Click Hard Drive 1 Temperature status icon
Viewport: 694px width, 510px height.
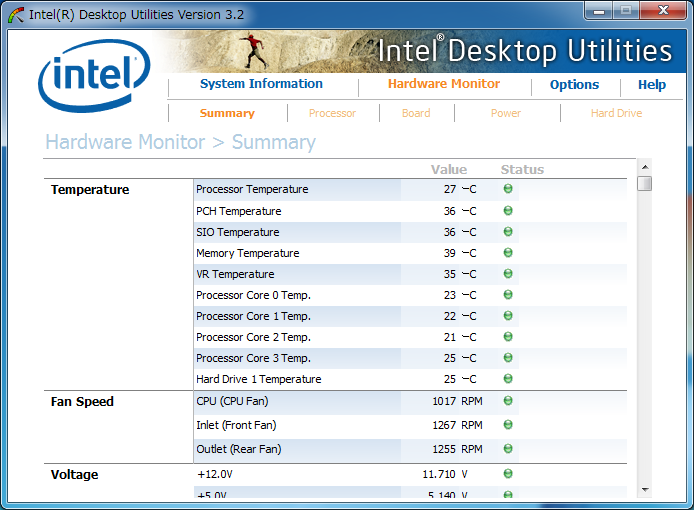point(508,379)
